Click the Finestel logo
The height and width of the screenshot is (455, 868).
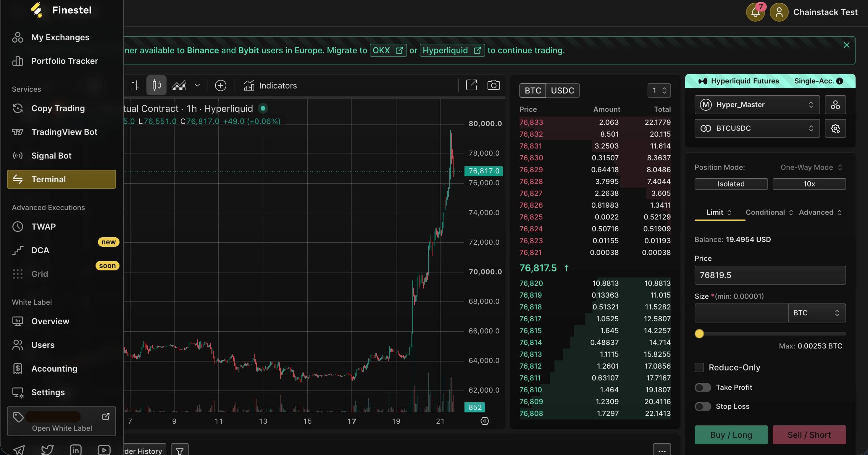tap(61, 10)
